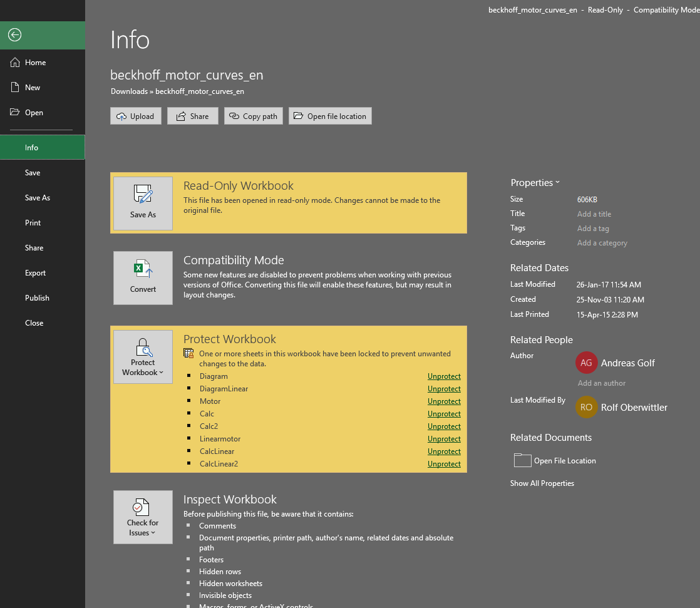
Task: Go to Export in the sidebar
Action: pyautogui.click(x=43, y=272)
